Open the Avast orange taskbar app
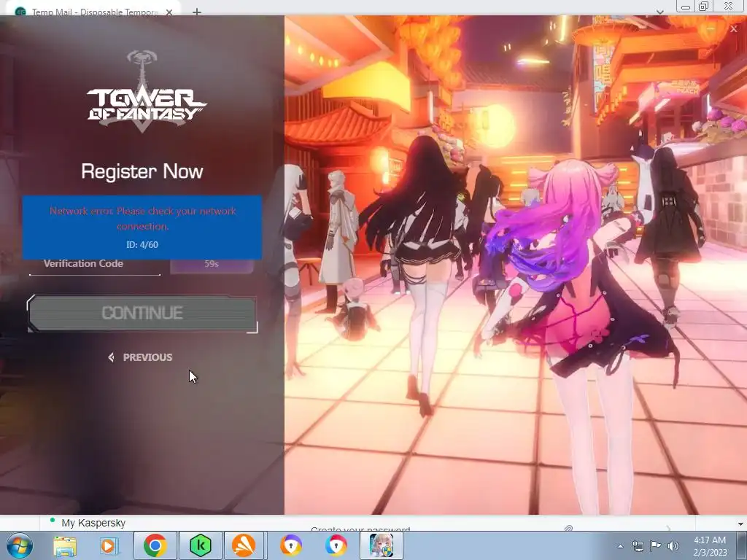This screenshot has width=747, height=560. pos(244,545)
